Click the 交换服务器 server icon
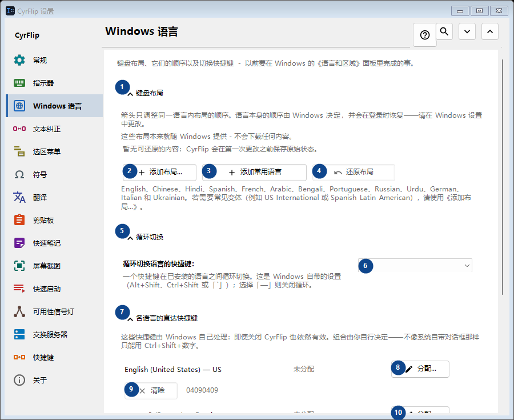The height and width of the screenshot is (420, 514). (x=19, y=334)
